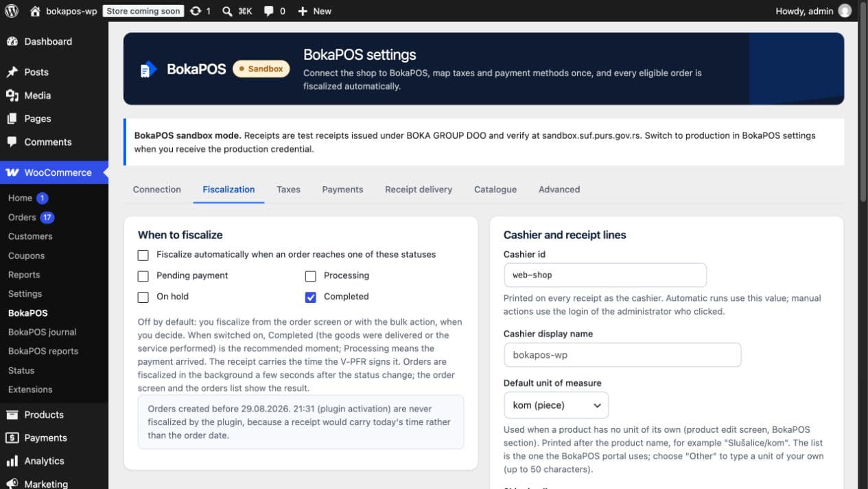Click the BokaPOS settings title
The image size is (868, 489).
click(360, 55)
